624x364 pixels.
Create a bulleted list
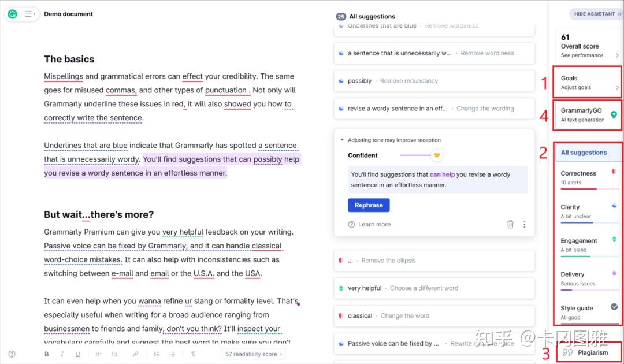tap(172, 354)
